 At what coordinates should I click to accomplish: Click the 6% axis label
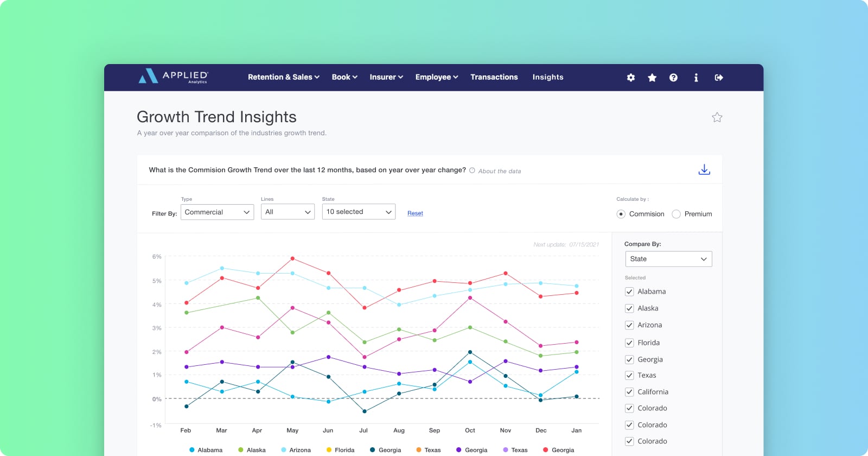click(157, 257)
